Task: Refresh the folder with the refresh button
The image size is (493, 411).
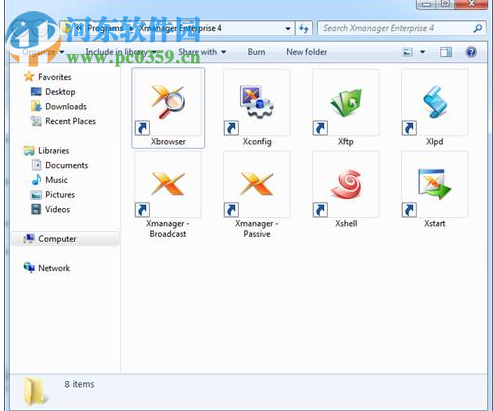Action: pos(304,28)
